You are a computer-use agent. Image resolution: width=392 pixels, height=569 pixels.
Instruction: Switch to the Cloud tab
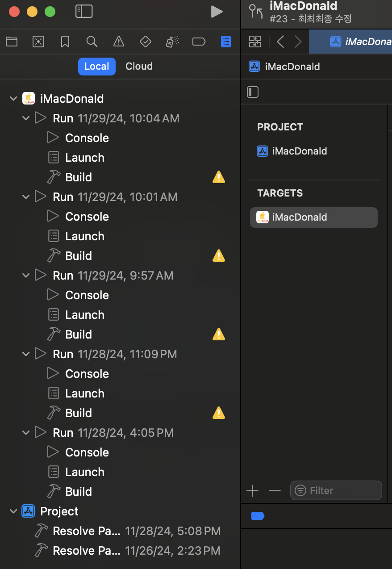coord(139,66)
